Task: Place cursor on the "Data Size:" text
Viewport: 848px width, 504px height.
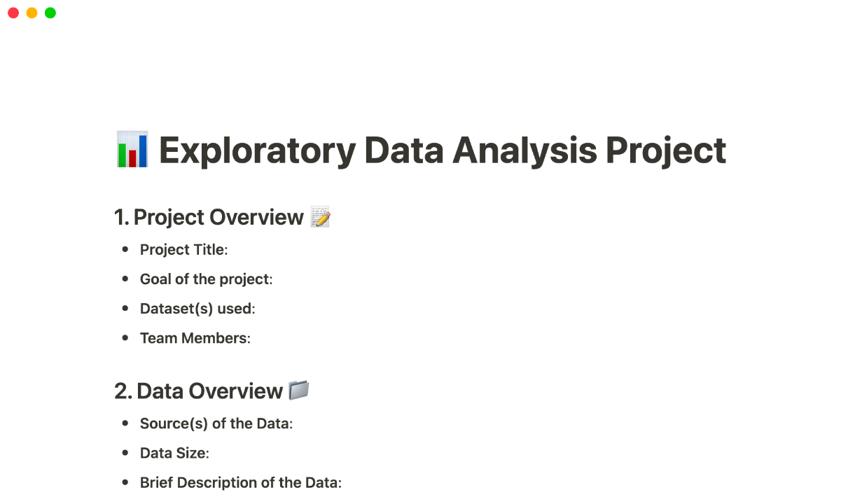Action: 174,453
